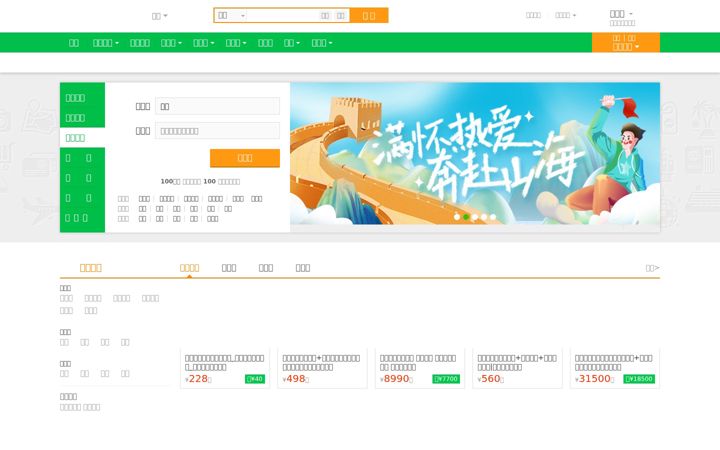Viewport: 720px width, 450px height.
Task: Click the promo line containing two '100' numbers
Action: pos(200,181)
